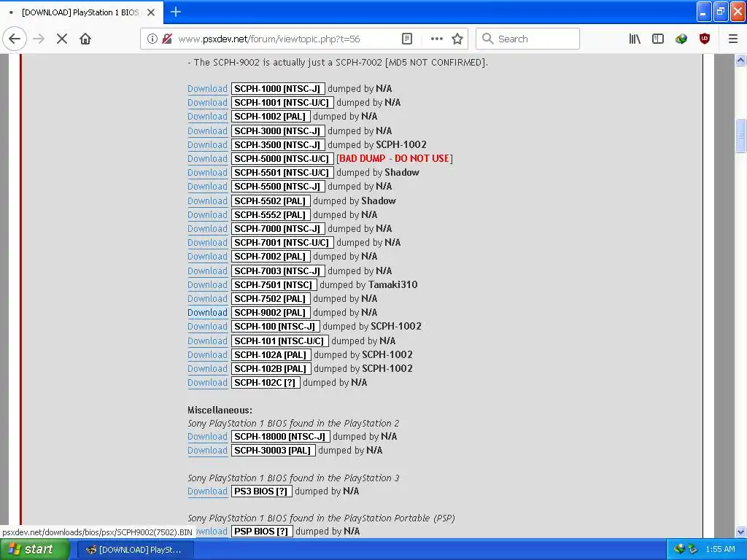The width and height of the screenshot is (747, 560).
Task: Click the Miscellaneous: heading
Action: click(220, 410)
